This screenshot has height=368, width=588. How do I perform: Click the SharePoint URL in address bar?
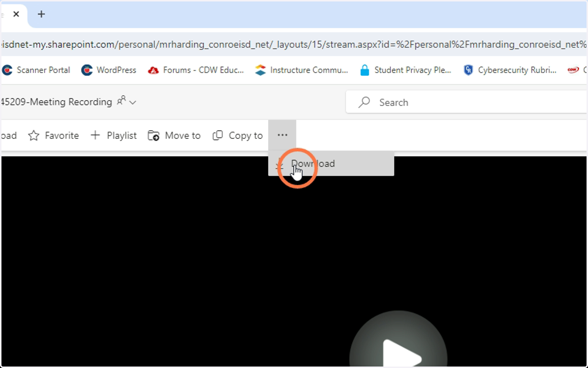(x=294, y=44)
